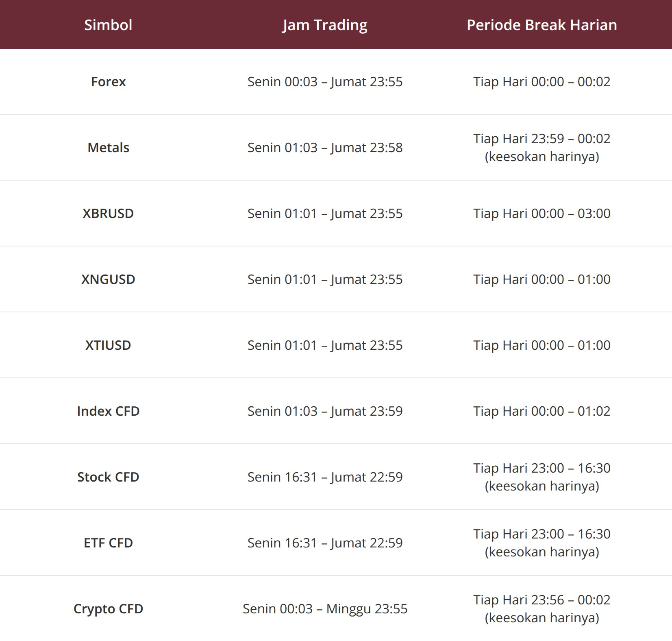Click the XTIUSD symbol label
The width and height of the screenshot is (672, 641).
click(x=108, y=345)
